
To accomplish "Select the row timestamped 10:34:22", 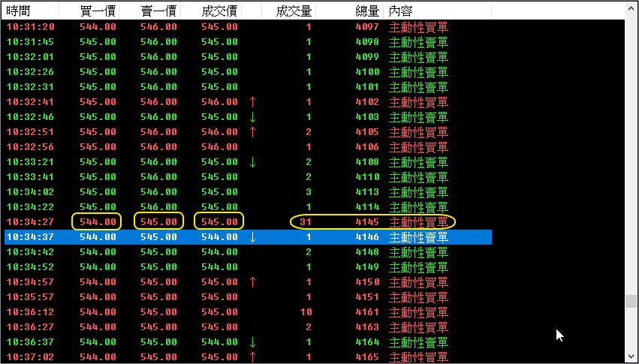I will tap(248, 207).
